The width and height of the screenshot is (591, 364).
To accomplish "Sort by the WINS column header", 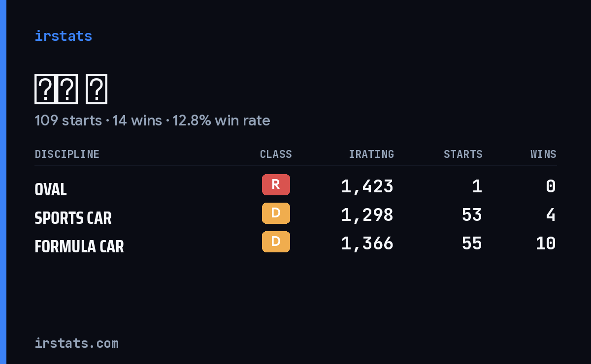I will pyautogui.click(x=543, y=154).
